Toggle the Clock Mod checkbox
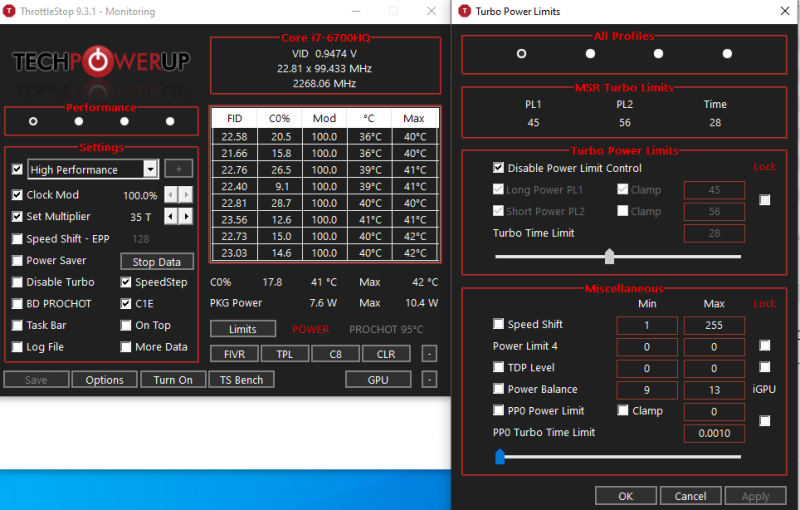Viewport: 800px width, 510px height. coord(17,195)
